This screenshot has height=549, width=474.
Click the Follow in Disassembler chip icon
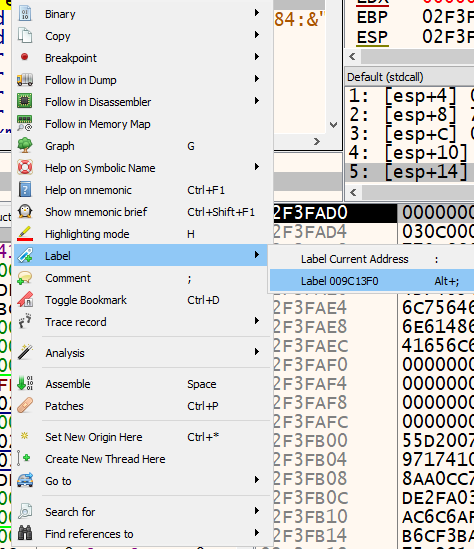(x=25, y=101)
